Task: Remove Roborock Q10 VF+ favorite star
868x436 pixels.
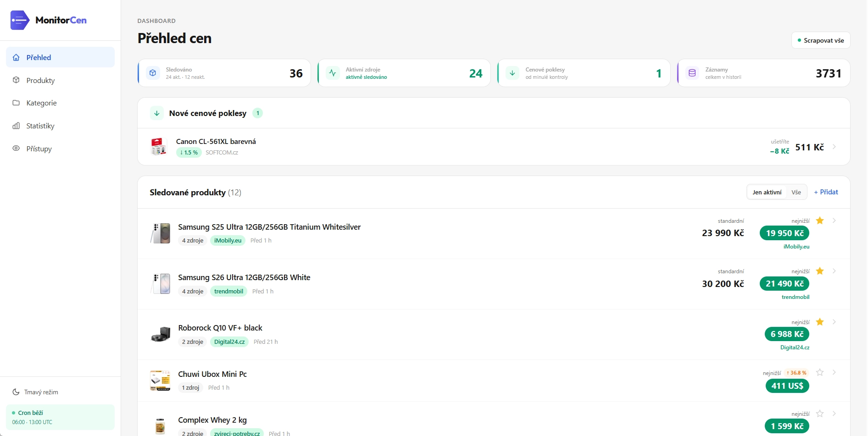Action: 820,322
